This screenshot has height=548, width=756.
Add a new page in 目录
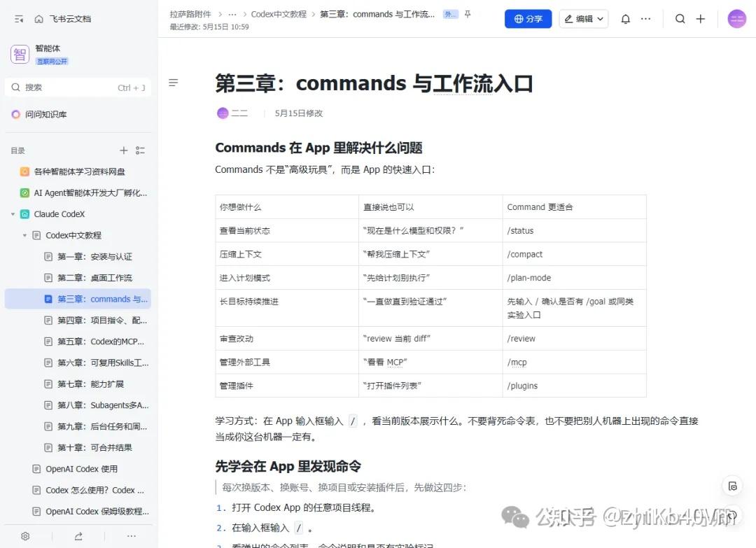pos(123,150)
